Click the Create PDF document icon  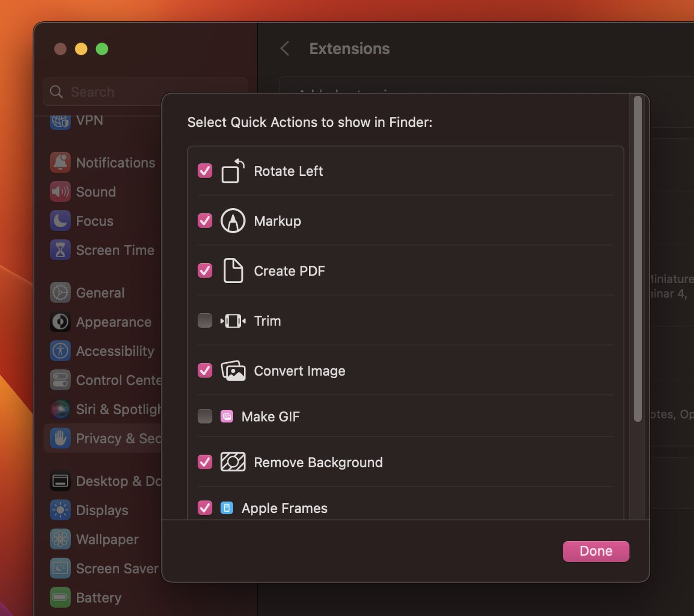tap(233, 271)
